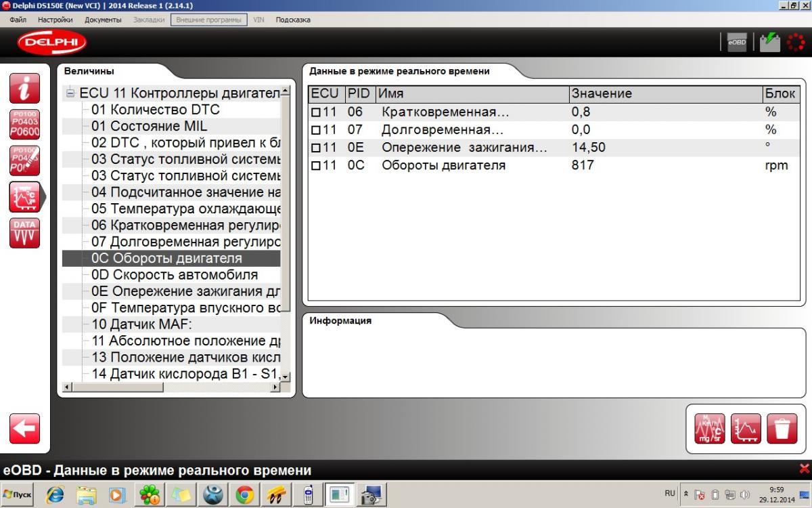Check the box for PID 07 row
Image resolution: width=812 pixels, height=508 pixels.
[315, 130]
